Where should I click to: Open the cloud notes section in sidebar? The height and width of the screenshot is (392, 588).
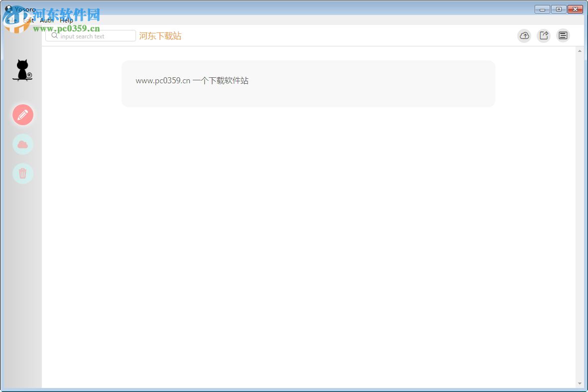(23, 144)
